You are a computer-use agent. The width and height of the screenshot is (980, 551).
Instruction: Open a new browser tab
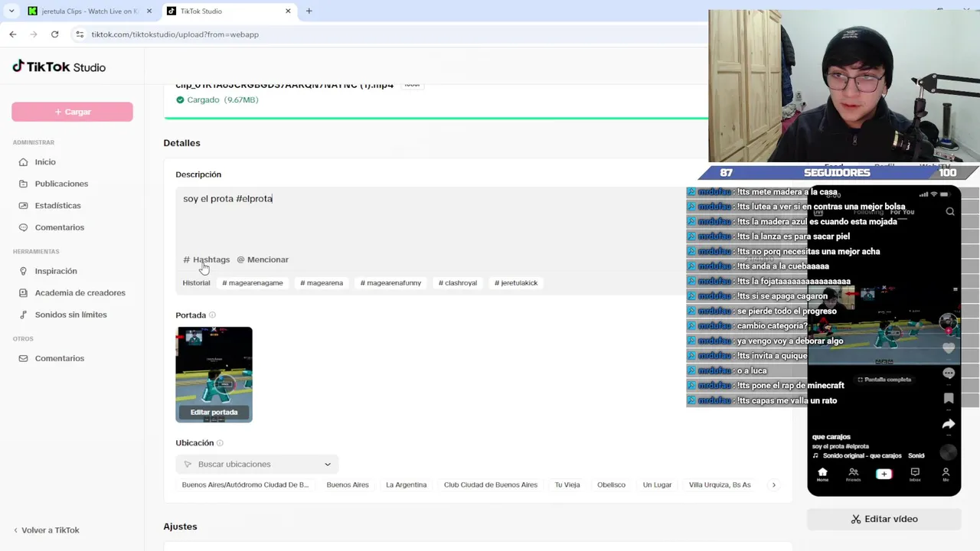coord(309,11)
